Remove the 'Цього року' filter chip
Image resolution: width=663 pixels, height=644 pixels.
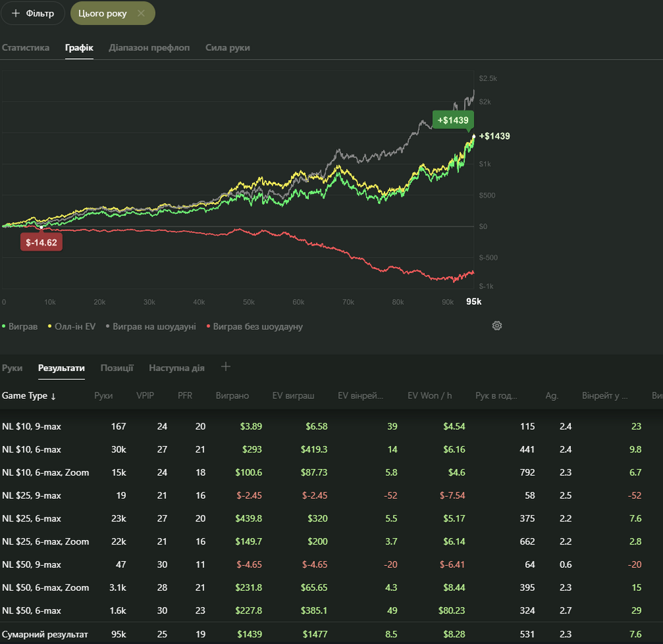click(x=141, y=13)
